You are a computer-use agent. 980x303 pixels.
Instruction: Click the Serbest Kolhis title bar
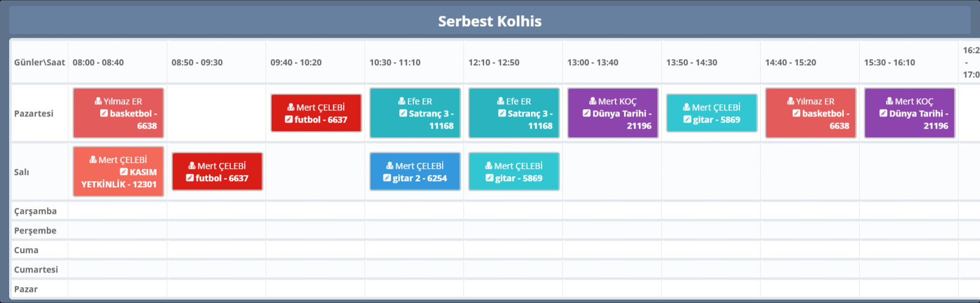tap(490, 21)
